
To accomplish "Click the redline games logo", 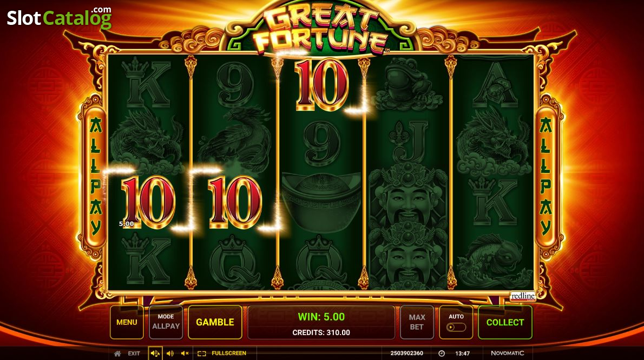I will 523,296.
